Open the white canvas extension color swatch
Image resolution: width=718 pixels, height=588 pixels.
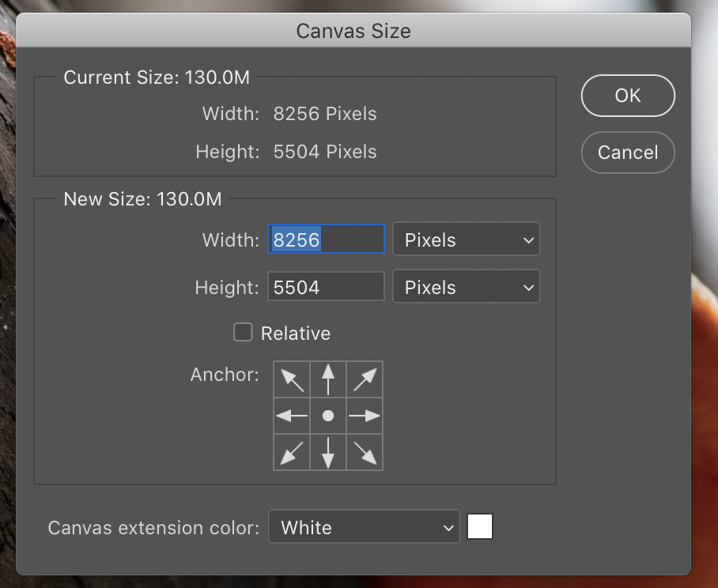pos(480,526)
